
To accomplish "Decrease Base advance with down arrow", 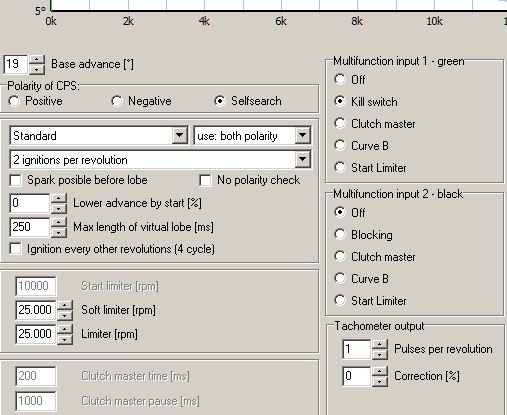I will [x=37, y=69].
